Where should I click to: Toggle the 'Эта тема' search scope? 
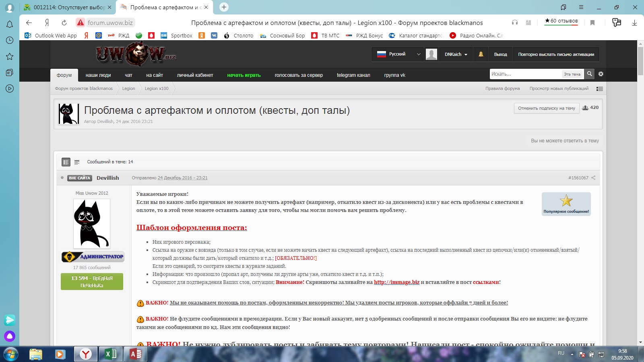click(572, 74)
